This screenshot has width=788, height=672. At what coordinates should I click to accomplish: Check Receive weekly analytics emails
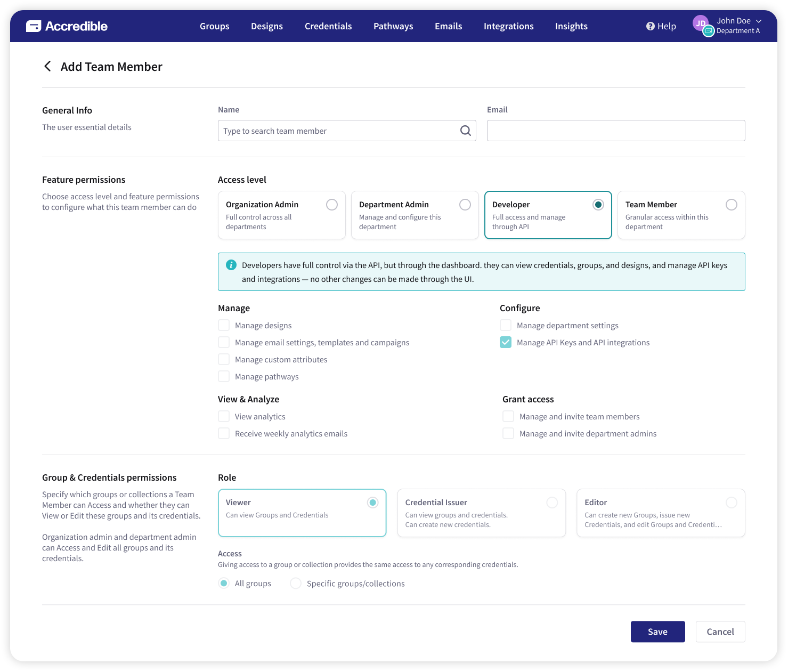(x=224, y=433)
